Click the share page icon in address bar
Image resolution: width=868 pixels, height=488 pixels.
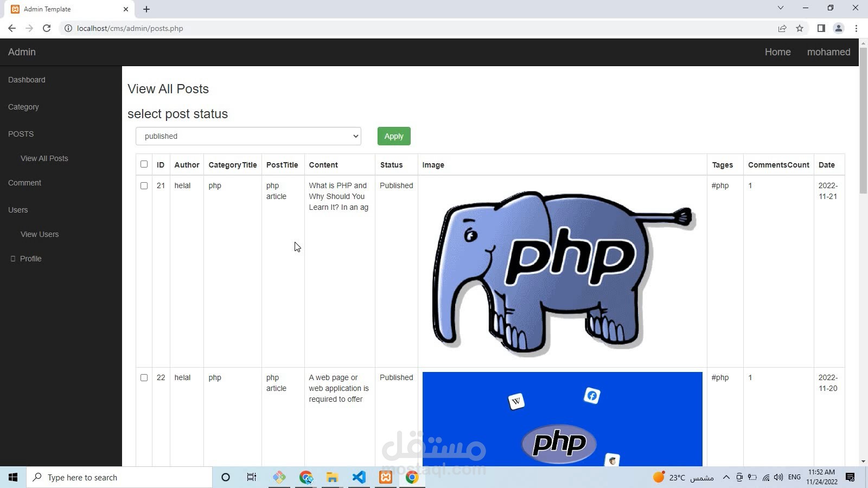pos(782,28)
